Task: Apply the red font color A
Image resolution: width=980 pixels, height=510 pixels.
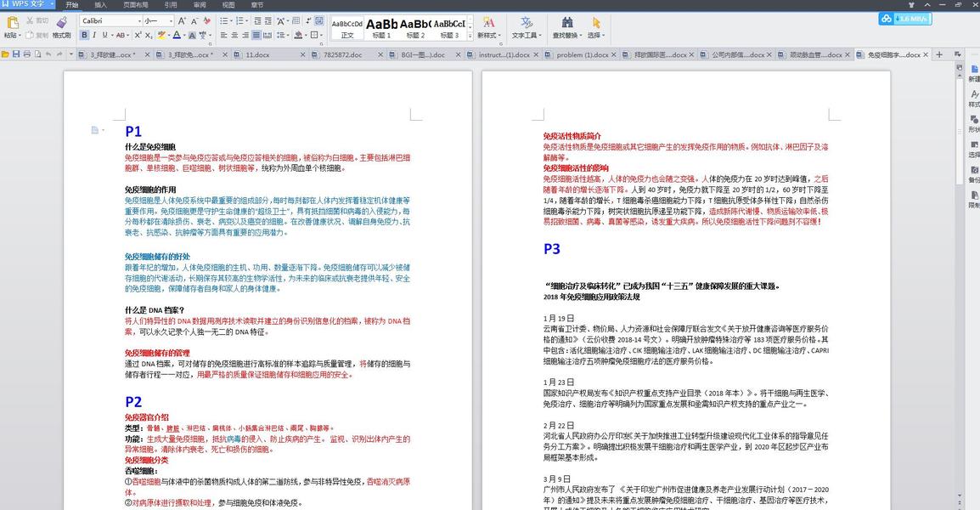Action: [x=177, y=35]
